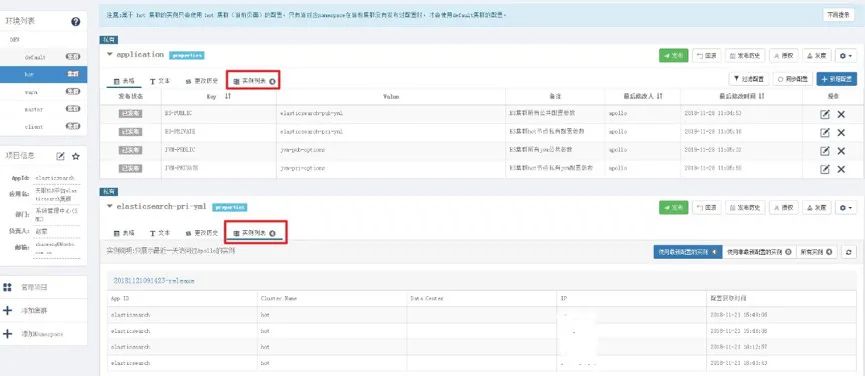This screenshot has width=865, height=376.
Task: Open 更改历史 tab in application namespace
Action: point(202,80)
